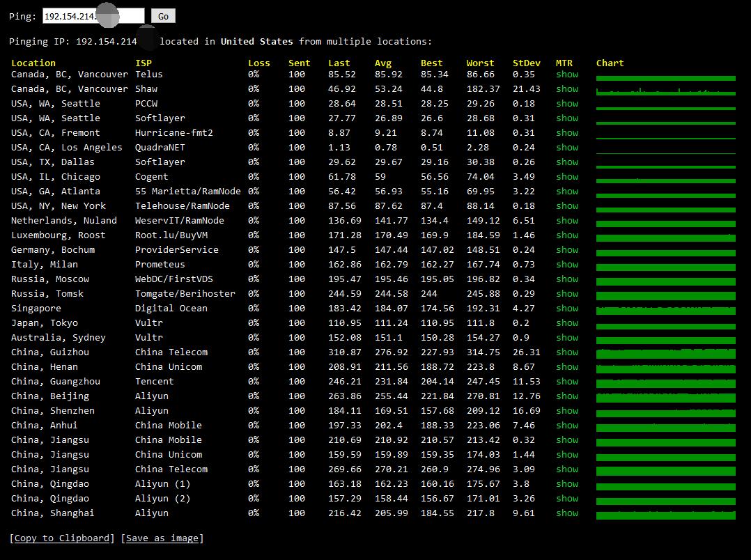Show MTR for Netherlands Nuland row
Screen dimensions: 751x560
pyautogui.click(x=567, y=220)
